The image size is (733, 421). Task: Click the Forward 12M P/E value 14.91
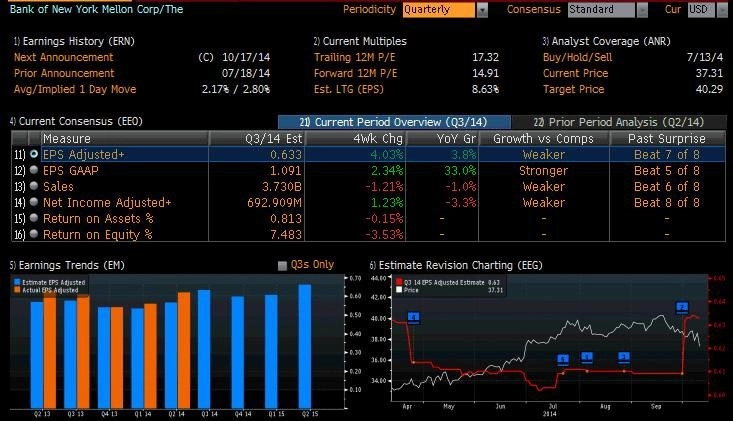(485, 73)
